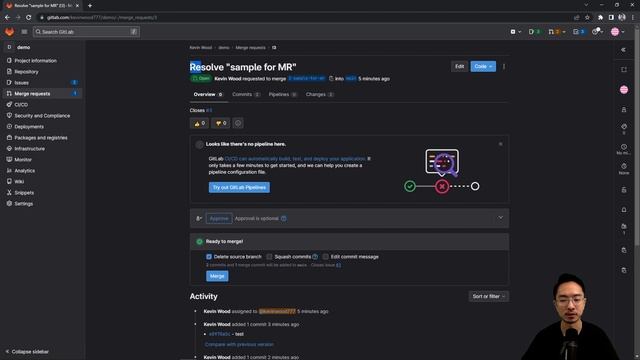Switch to the Changes tab
This screenshot has height=360, width=640.
[320, 94]
